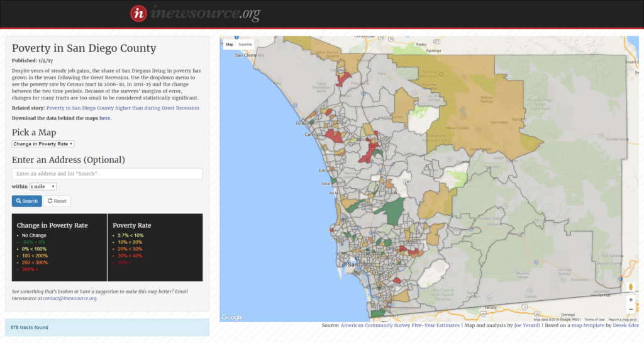Click the '-84% < 0%' legend entry

[x=34, y=242]
